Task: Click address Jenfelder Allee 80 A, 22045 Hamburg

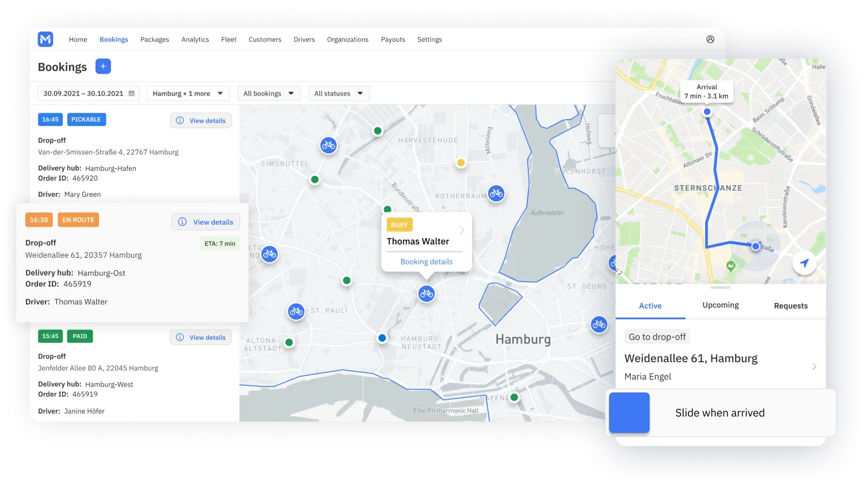Action: [x=98, y=368]
